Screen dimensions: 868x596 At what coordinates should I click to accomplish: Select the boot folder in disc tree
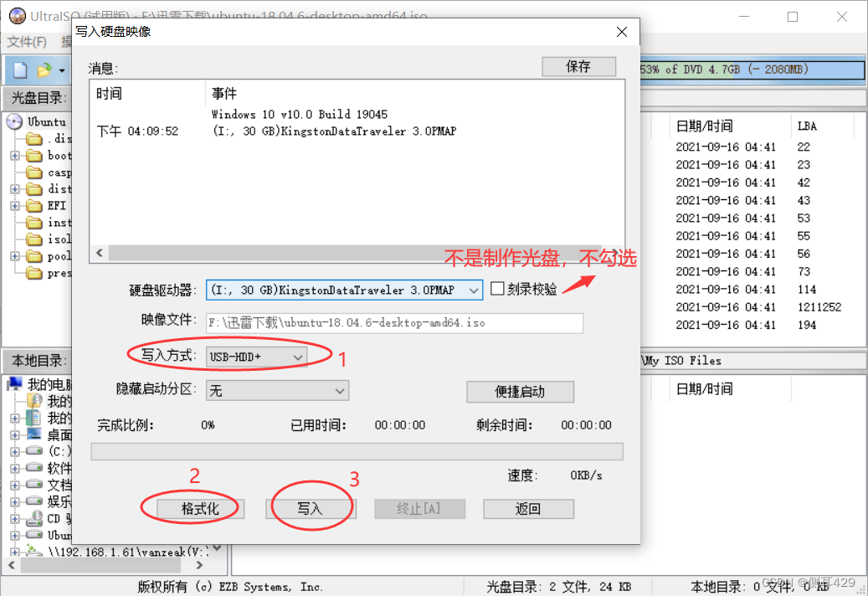[34, 156]
